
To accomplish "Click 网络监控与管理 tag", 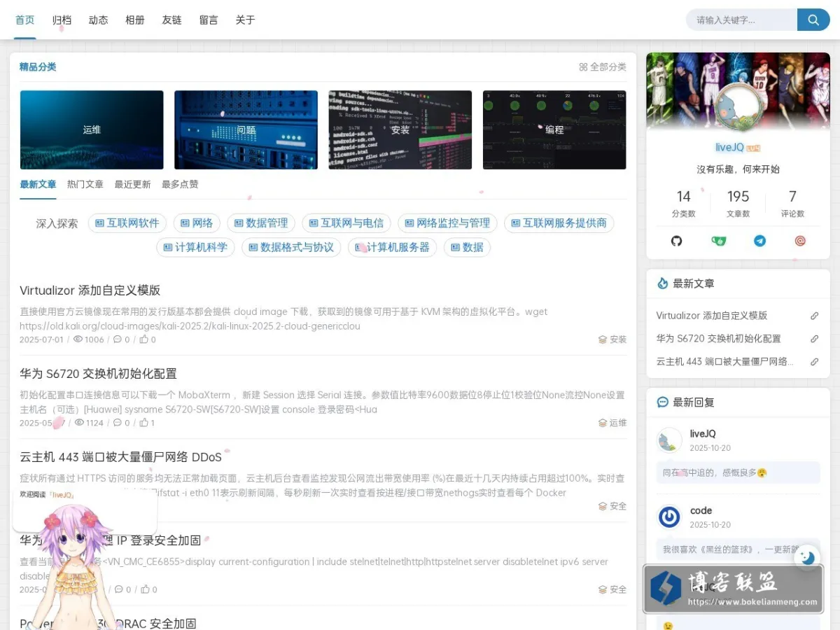I will (x=447, y=223).
